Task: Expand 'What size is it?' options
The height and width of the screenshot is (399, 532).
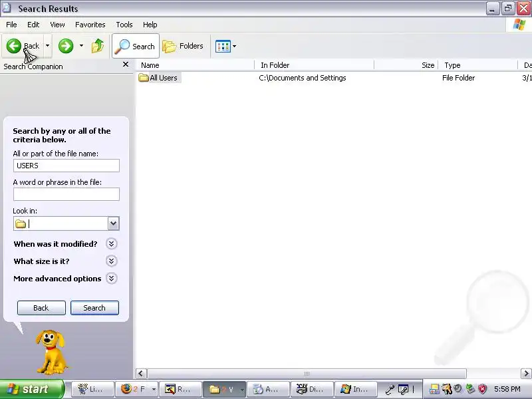Action: pyautogui.click(x=111, y=261)
